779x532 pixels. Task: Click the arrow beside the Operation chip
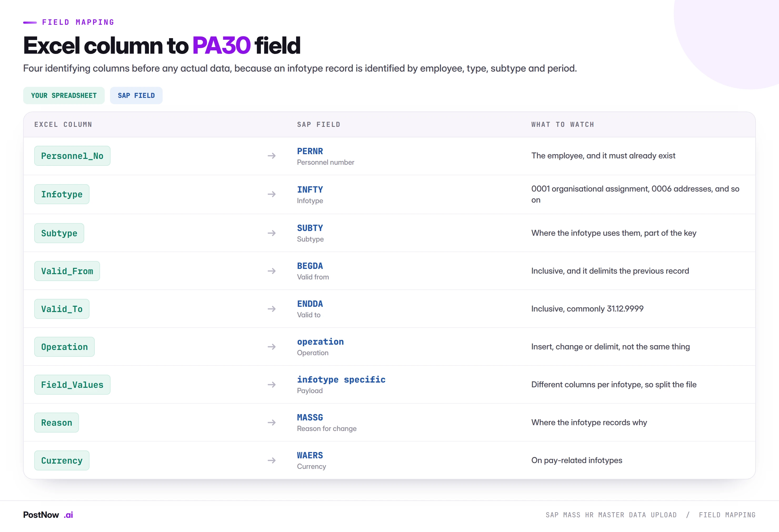(x=272, y=347)
